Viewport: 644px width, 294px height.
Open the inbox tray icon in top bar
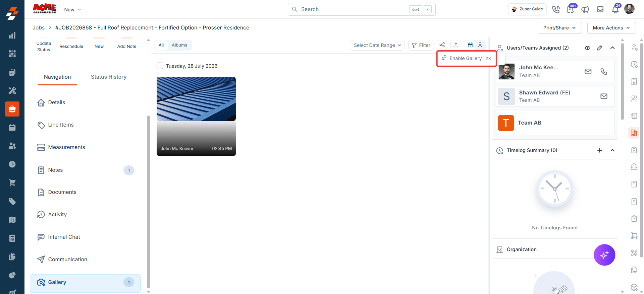[x=600, y=9]
